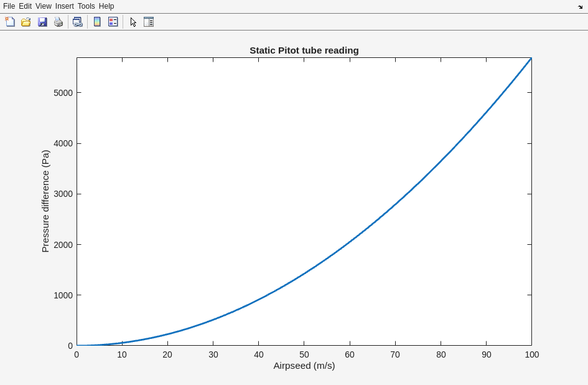Select the 'Pressure difference (Pa)' y-axis label
Viewport: 588px width, 385px height.
point(45,201)
